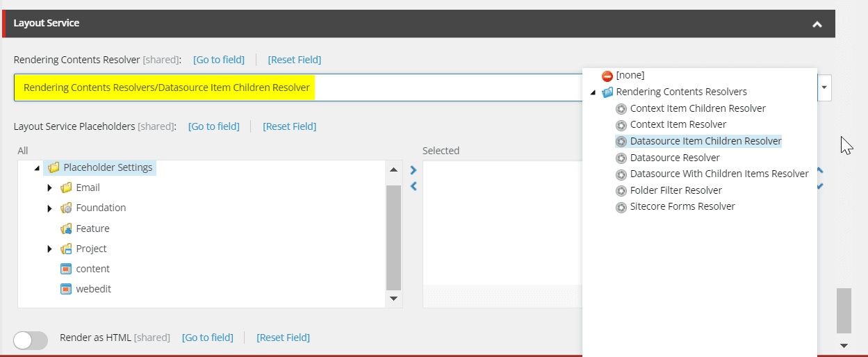Click the Selected list box
868x357 pixels.
[502, 234]
